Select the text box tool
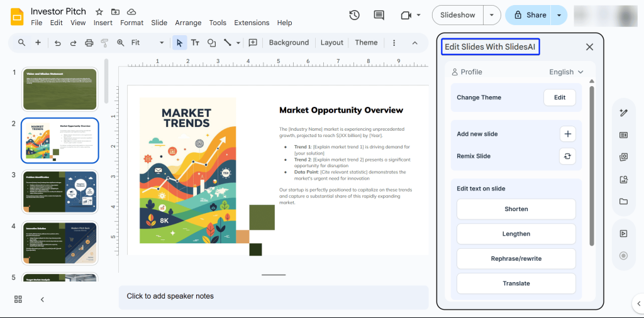The image size is (644, 318). click(x=195, y=43)
